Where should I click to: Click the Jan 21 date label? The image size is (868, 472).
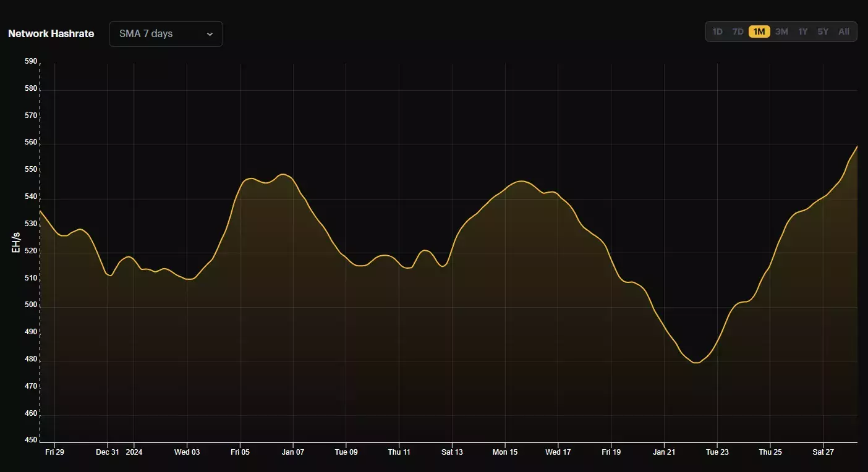point(664,452)
